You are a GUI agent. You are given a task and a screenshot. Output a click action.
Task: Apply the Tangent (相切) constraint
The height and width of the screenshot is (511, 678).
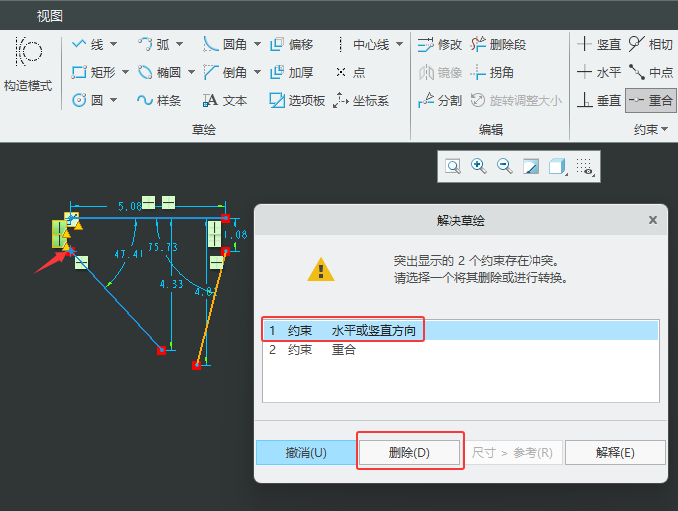click(x=651, y=44)
